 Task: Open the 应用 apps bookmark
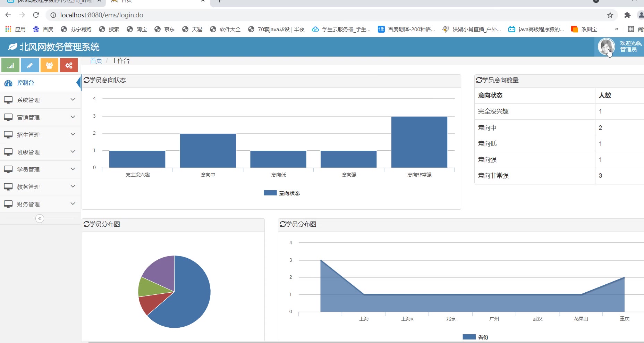(16, 29)
